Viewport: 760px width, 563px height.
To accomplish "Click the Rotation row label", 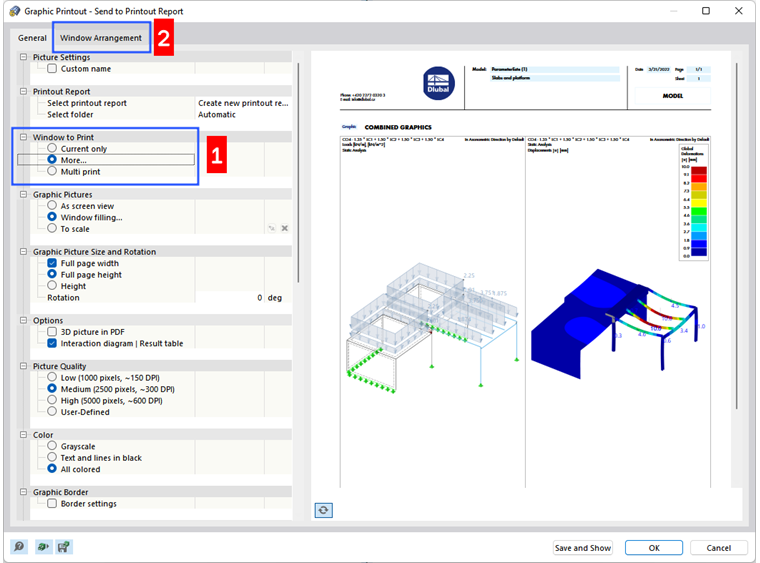I will 63,297.
